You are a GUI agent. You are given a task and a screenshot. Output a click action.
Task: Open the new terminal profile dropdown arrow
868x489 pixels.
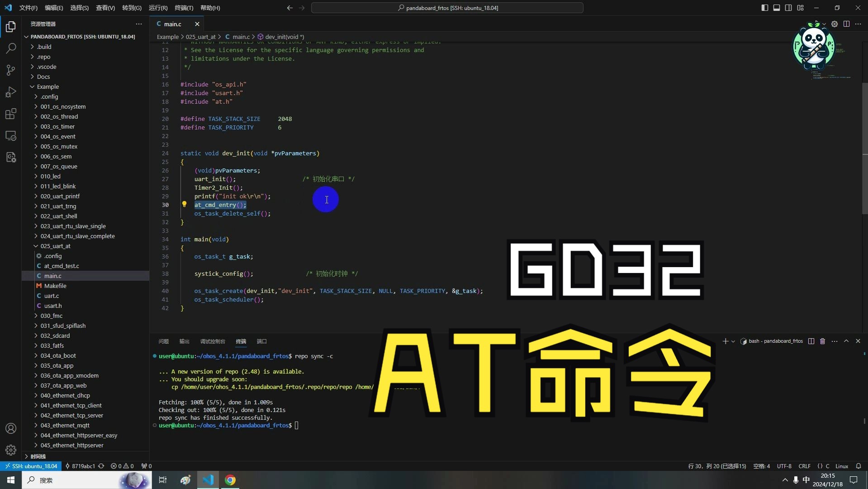pos(733,341)
